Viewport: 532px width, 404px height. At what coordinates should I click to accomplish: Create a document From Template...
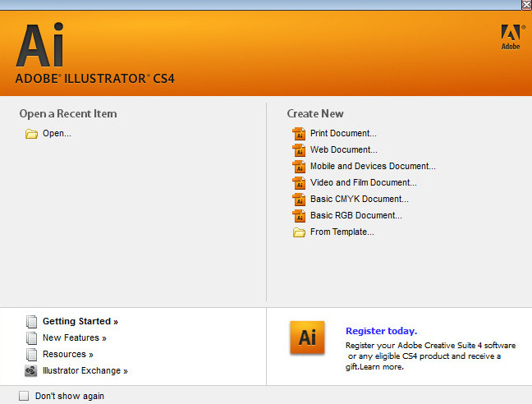point(342,232)
